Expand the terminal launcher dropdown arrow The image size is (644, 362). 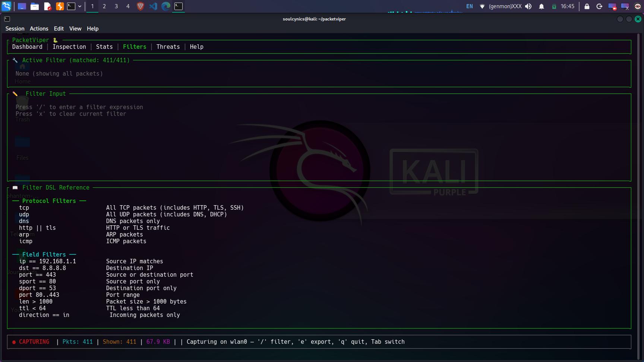(x=80, y=6)
